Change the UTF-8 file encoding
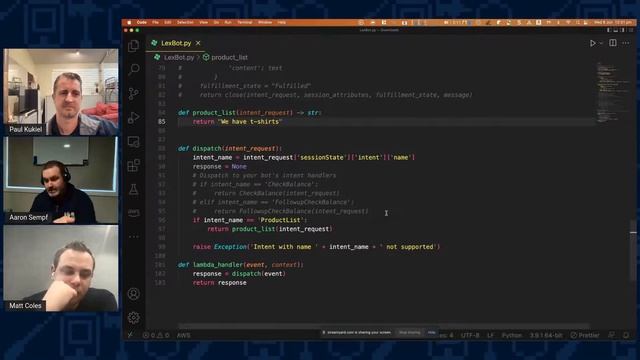Viewport: 640px width, 360px height. (470, 335)
